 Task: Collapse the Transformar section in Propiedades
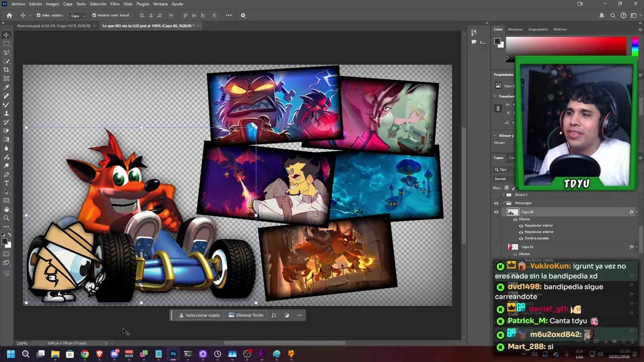pyautogui.click(x=495, y=96)
